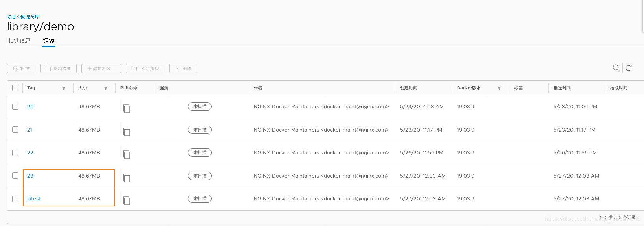Click the 拉取时间 column header
The width and height of the screenshot is (644, 226).
(619, 88)
